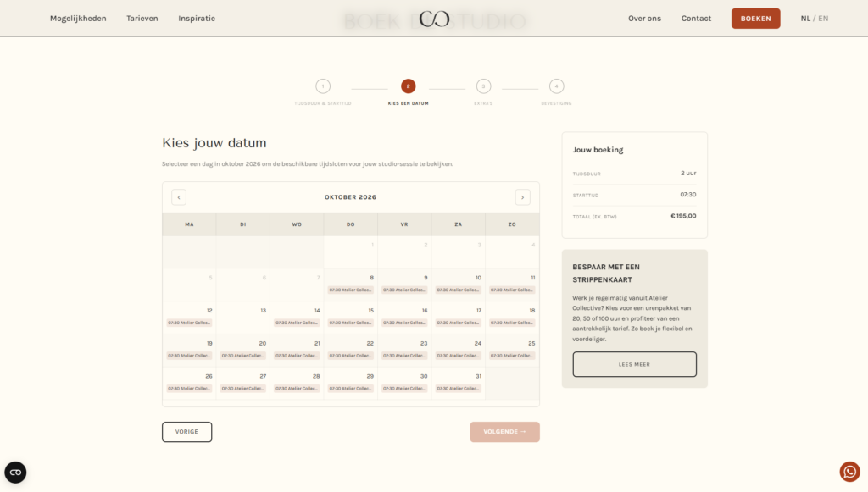The height and width of the screenshot is (492, 868).
Task: Open the Over ons page
Action: click(644, 19)
